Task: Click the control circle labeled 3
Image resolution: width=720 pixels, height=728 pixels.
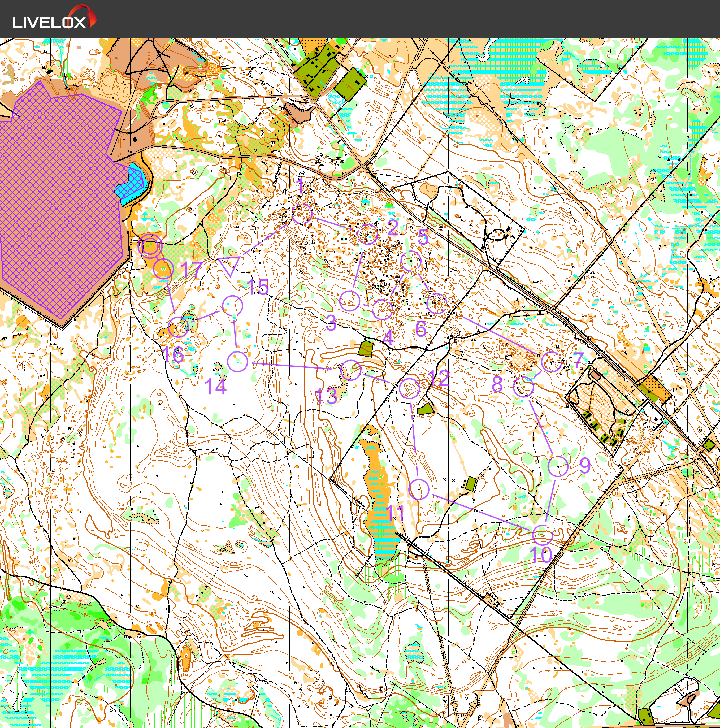Action: click(350, 301)
